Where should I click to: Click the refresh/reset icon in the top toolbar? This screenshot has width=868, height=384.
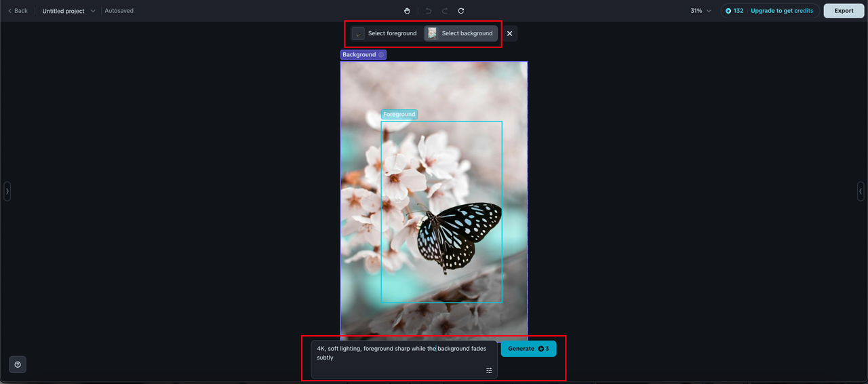point(461,11)
